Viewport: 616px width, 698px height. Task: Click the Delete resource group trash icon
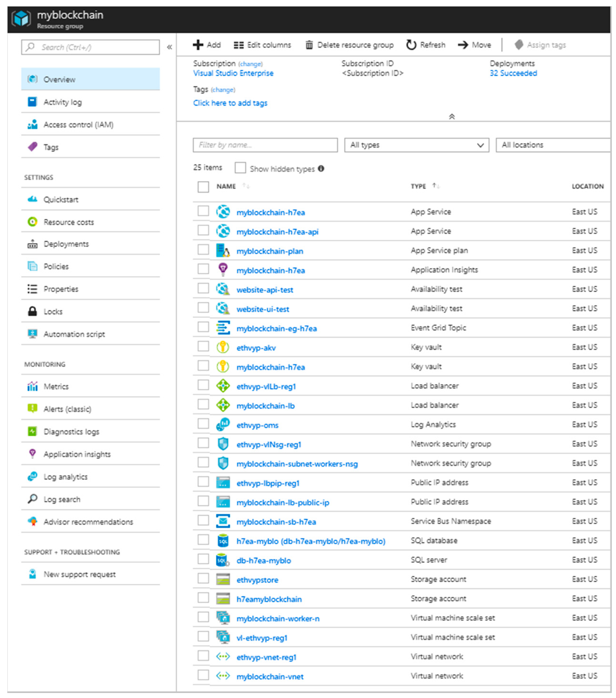tap(309, 45)
